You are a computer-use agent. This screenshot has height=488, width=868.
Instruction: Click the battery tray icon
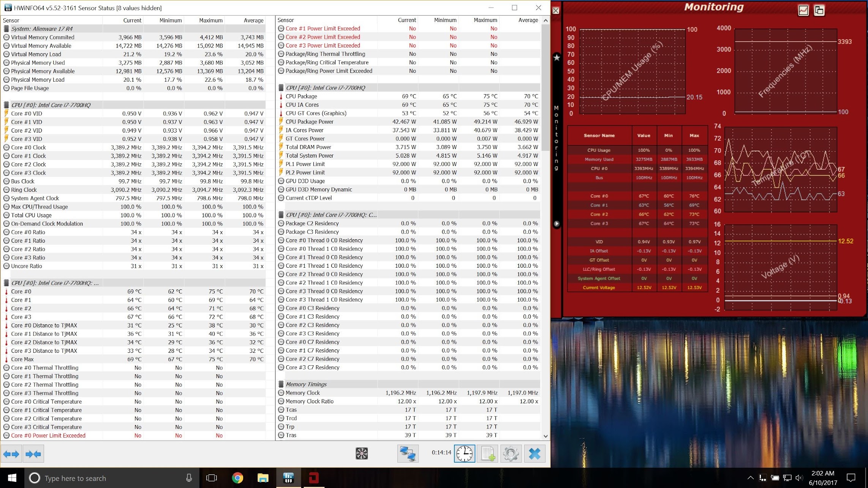coord(775,478)
